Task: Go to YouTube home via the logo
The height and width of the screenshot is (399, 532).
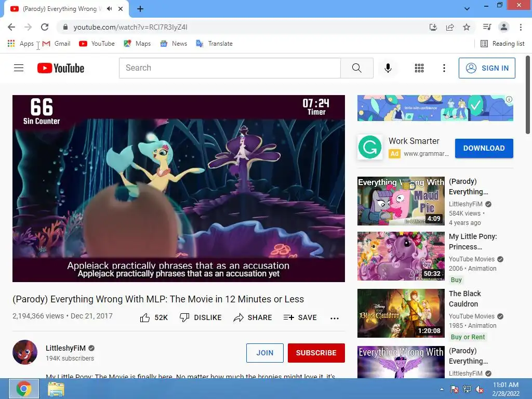Action: point(61,68)
